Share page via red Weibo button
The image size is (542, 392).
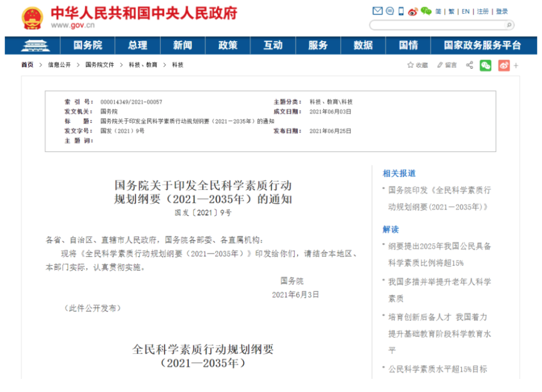[x=503, y=65]
